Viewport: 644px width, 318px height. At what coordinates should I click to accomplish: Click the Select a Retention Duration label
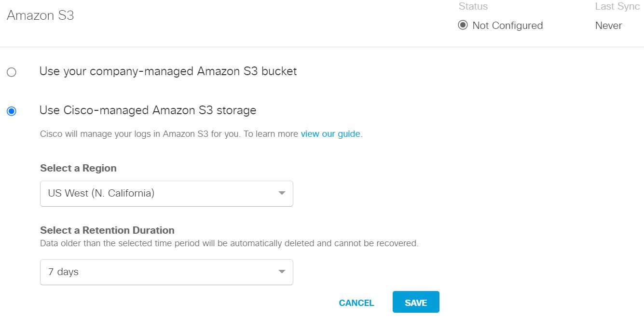coord(107,230)
